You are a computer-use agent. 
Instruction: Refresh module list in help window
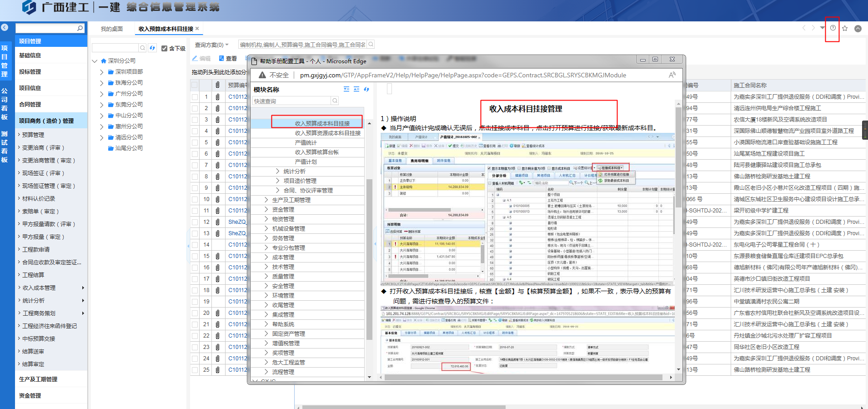pyautogui.click(x=366, y=89)
